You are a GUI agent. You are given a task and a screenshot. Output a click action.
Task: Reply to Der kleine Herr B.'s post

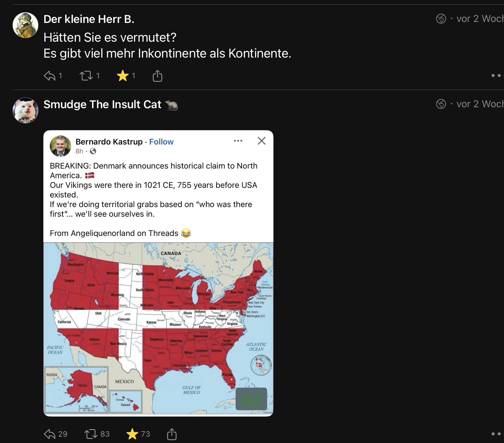pyautogui.click(x=50, y=76)
